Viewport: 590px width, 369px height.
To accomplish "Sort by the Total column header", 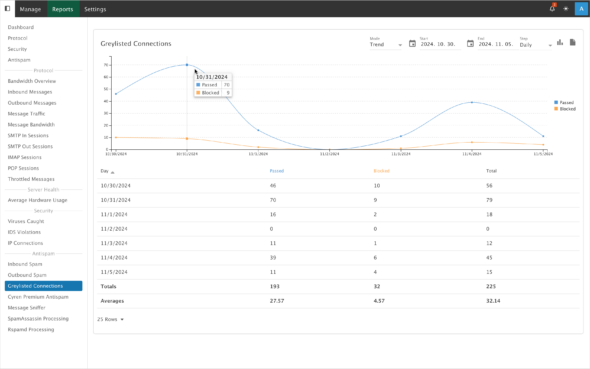I will pyautogui.click(x=491, y=171).
